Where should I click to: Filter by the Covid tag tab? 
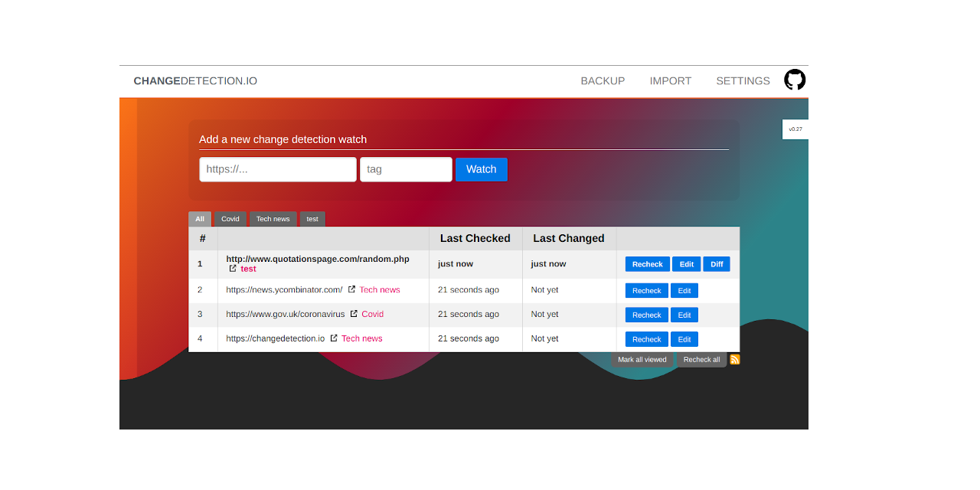(230, 219)
